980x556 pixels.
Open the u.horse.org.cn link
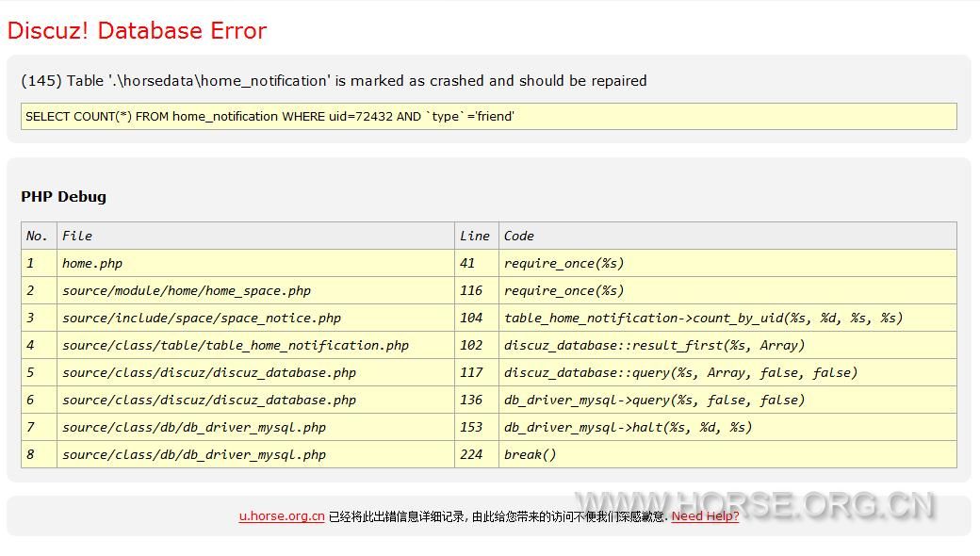point(281,516)
